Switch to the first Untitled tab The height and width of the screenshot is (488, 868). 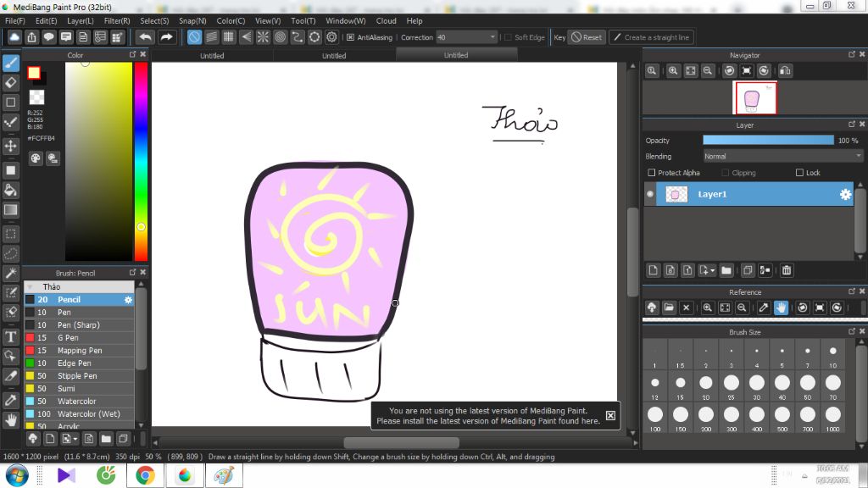pos(212,55)
